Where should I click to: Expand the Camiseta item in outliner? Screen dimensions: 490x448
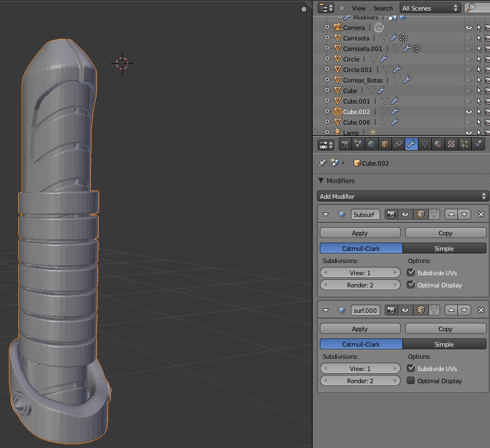click(327, 38)
